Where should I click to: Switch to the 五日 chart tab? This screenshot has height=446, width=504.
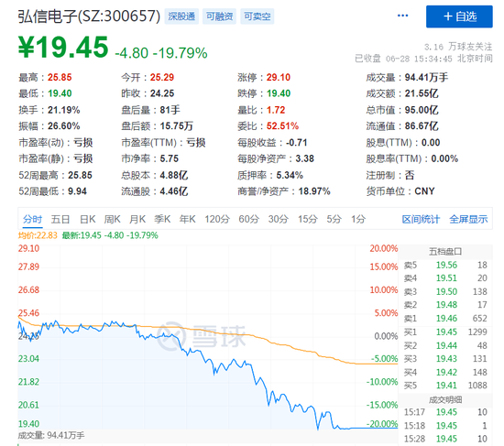tap(60, 219)
